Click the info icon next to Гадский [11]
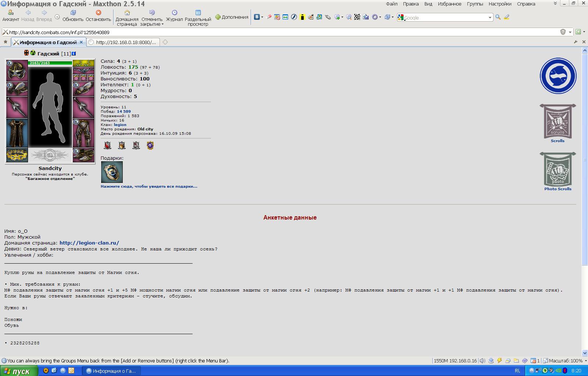The image size is (588, 376). coord(73,54)
